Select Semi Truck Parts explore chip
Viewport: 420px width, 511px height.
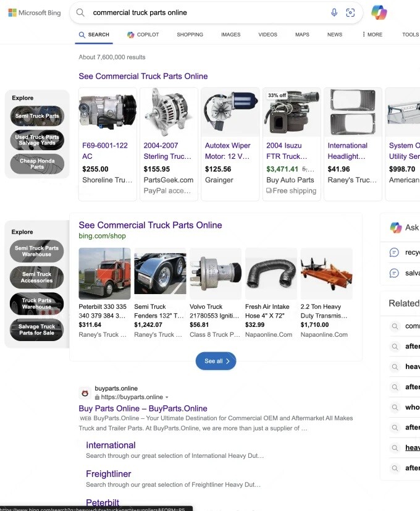click(37, 116)
